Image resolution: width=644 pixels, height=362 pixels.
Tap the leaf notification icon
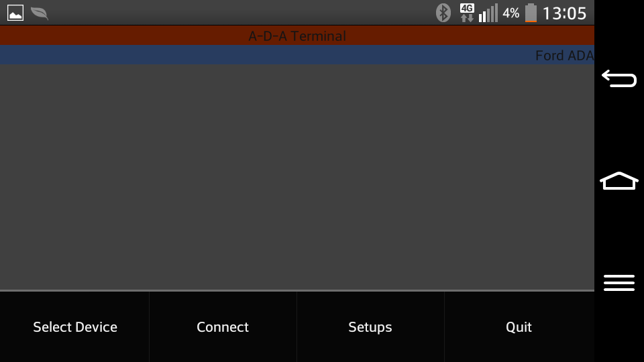click(x=40, y=13)
